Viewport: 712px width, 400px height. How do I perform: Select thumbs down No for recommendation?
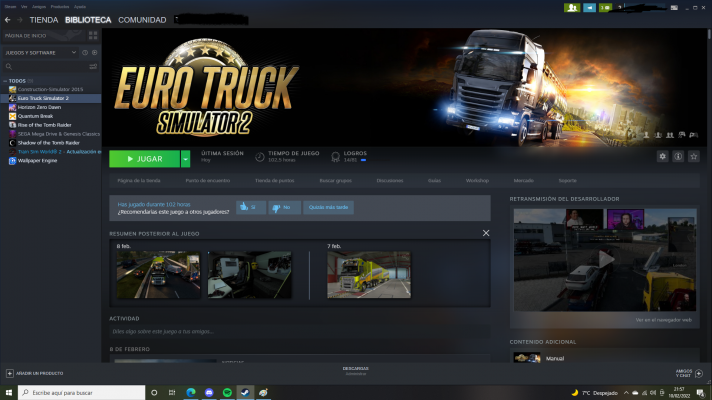284,207
